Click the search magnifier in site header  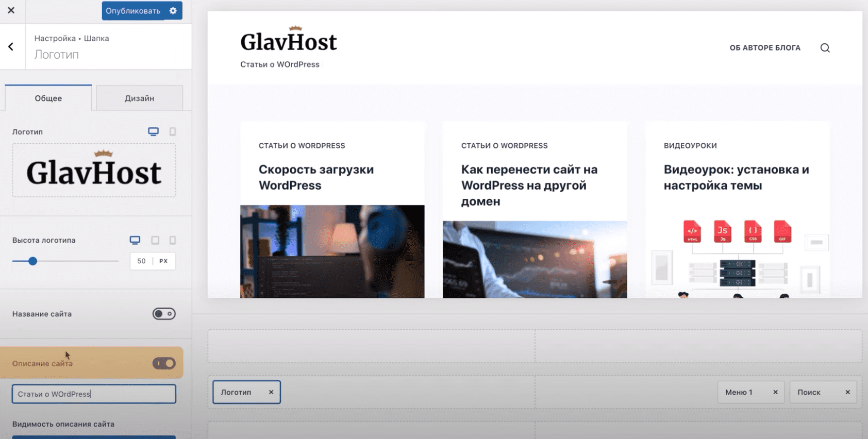click(825, 48)
